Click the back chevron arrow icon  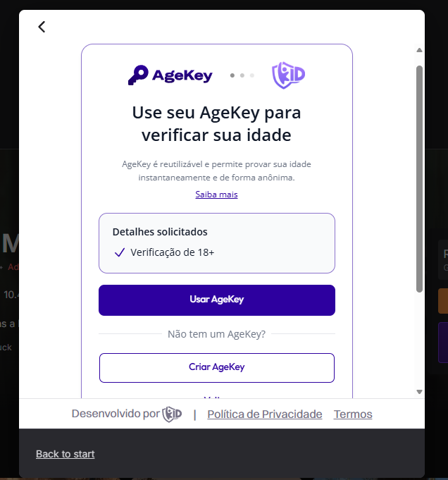point(42,27)
